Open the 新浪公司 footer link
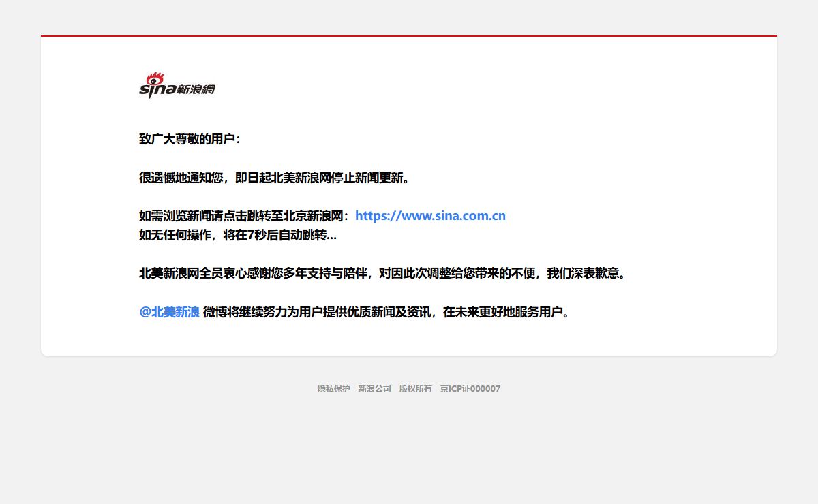Image resolution: width=818 pixels, height=504 pixels. click(x=375, y=389)
